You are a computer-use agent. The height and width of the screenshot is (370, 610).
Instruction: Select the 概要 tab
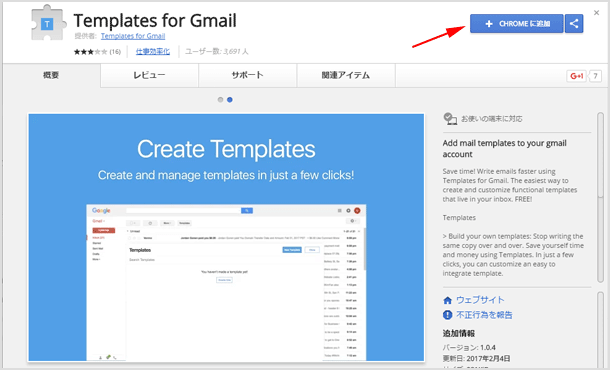(x=51, y=75)
